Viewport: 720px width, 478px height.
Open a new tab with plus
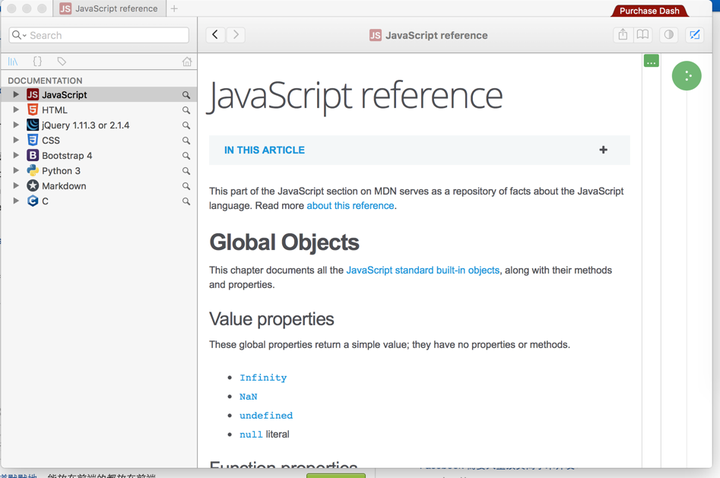coord(174,8)
